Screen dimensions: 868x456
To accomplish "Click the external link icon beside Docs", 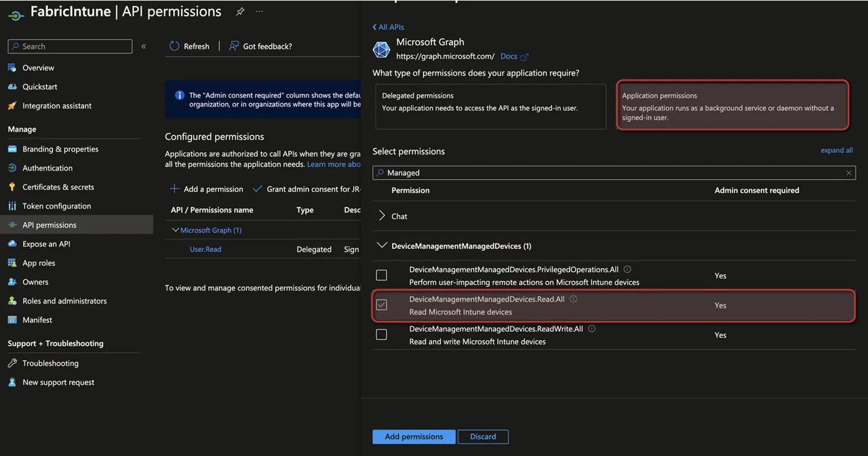I will pyautogui.click(x=524, y=57).
